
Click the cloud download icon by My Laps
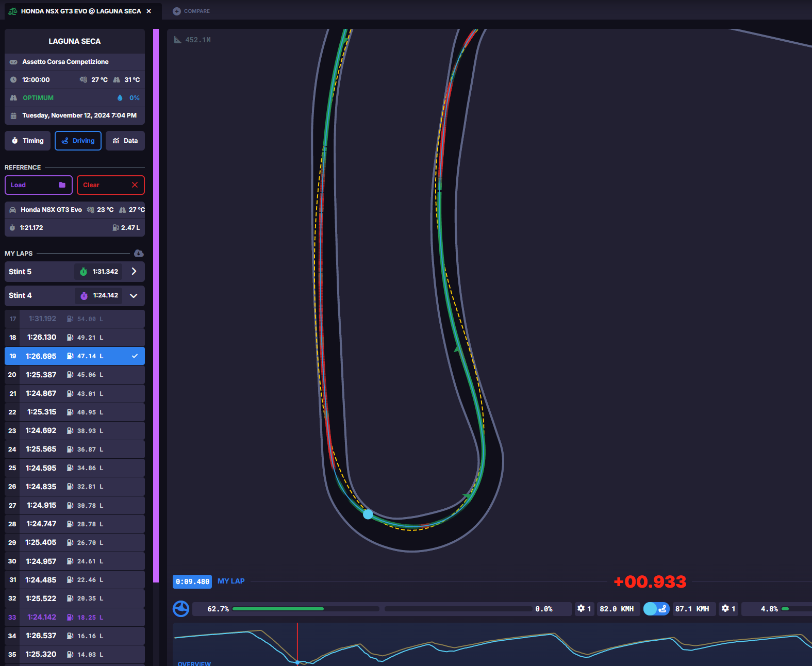(139, 253)
